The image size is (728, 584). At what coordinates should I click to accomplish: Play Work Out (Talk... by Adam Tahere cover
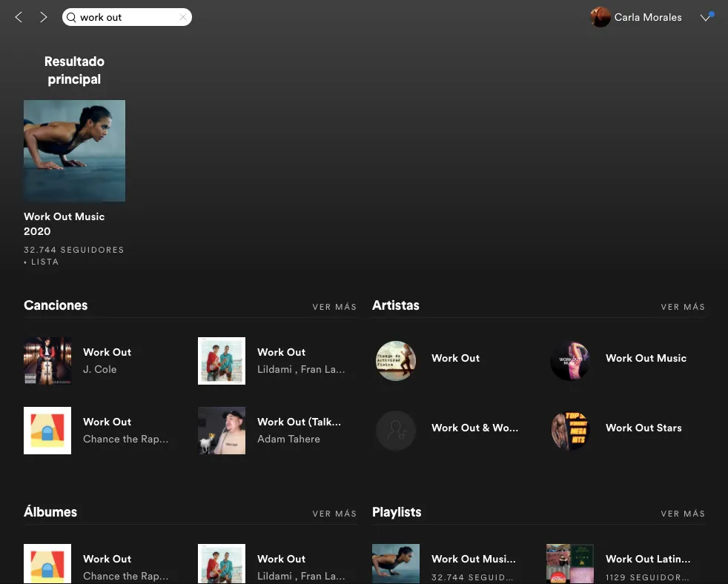click(222, 431)
